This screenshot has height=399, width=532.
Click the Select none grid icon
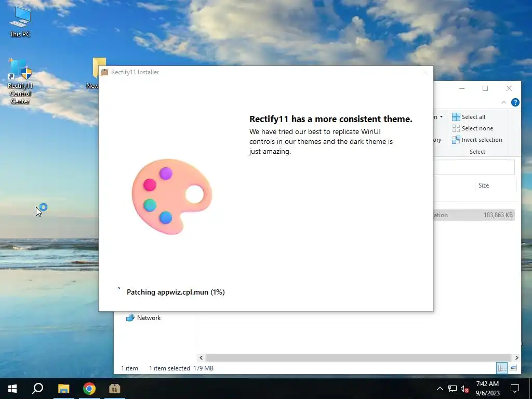point(456,128)
